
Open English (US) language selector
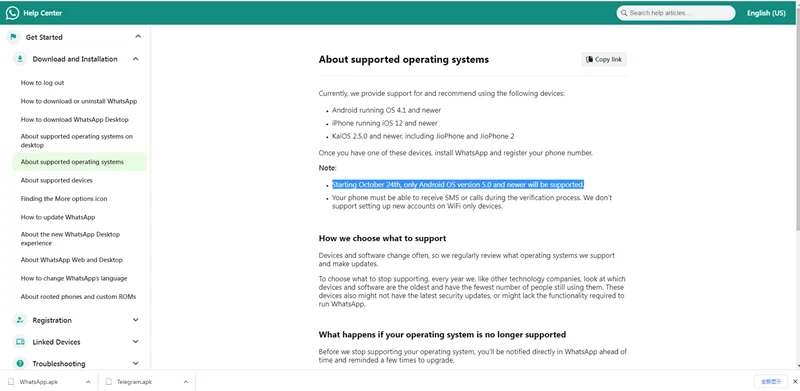(766, 13)
